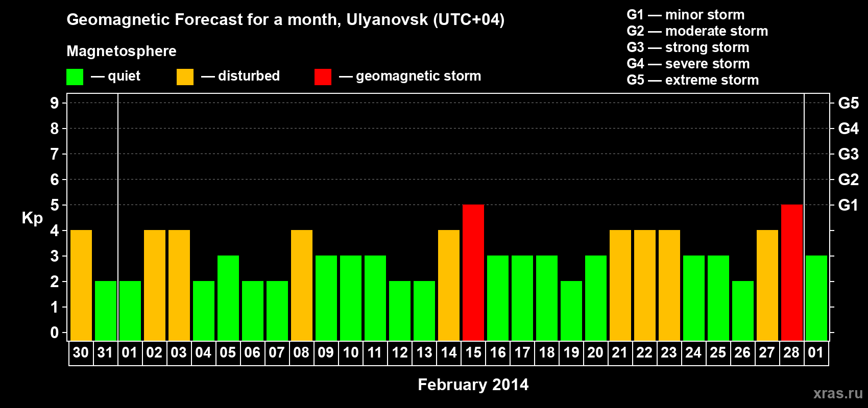Click the G5 label on right axis
This screenshot has width=868, height=408.
point(848,103)
